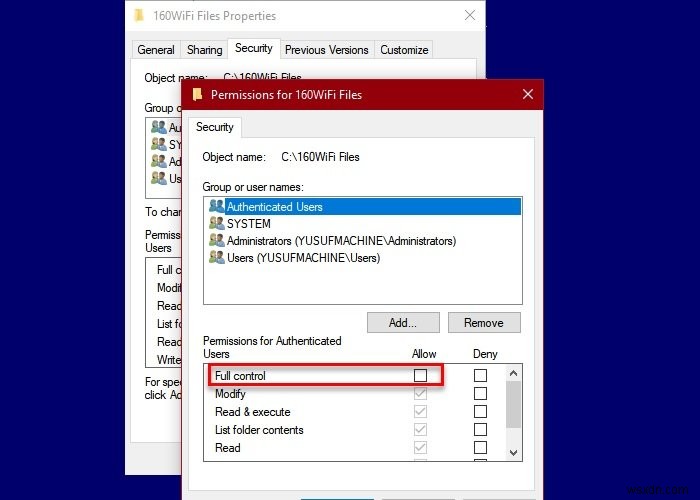Screen dimensions: 700x500
Task: Click the fourth group icon in Properties window list
Action: tap(158, 178)
